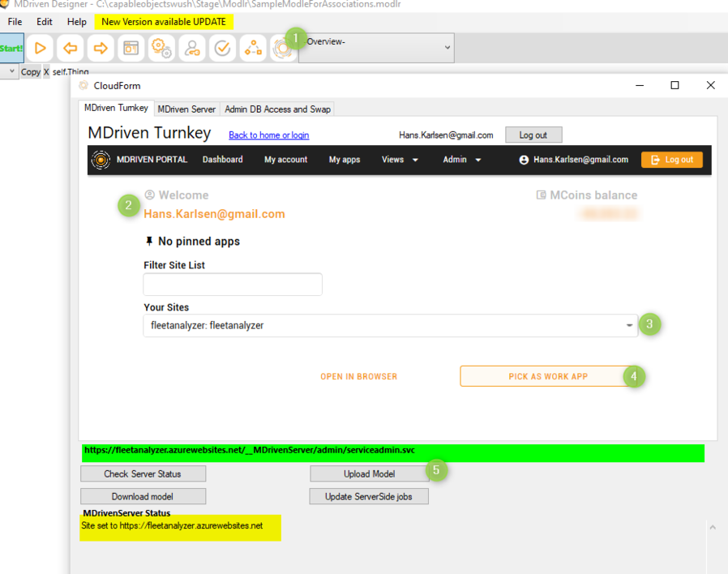Click the Upload Model button
The height and width of the screenshot is (574, 728).
370,473
